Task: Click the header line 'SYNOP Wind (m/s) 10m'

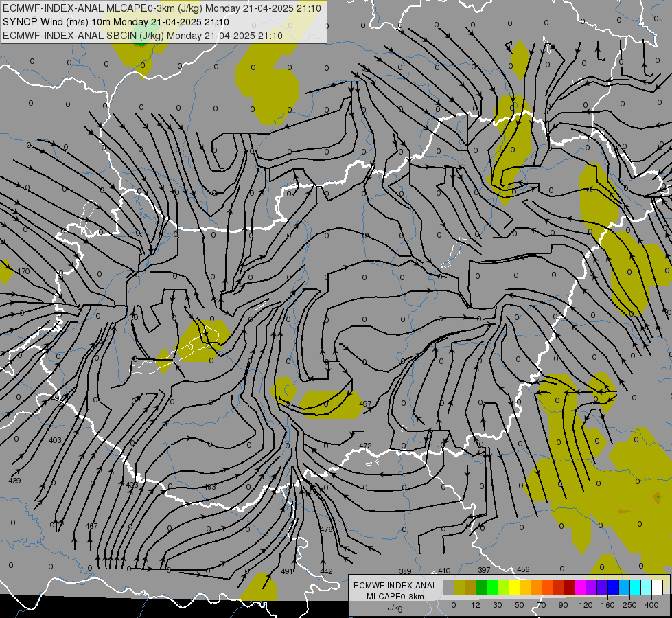Action: [56, 22]
